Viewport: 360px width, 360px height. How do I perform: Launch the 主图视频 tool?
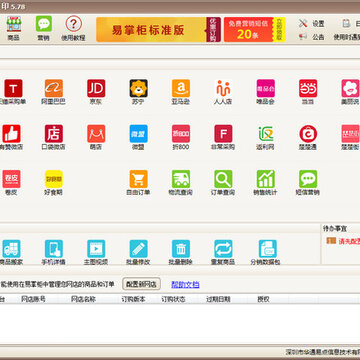click(x=96, y=249)
